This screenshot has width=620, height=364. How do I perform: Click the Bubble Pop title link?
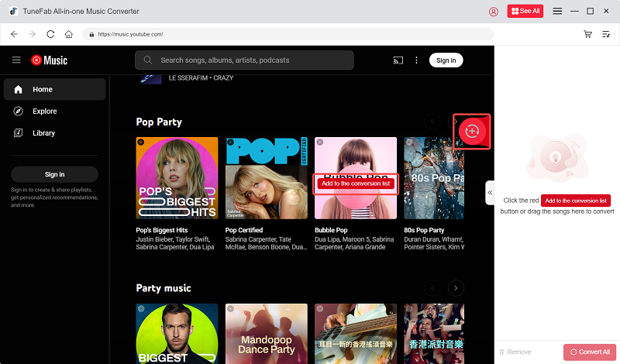coord(331,230)
